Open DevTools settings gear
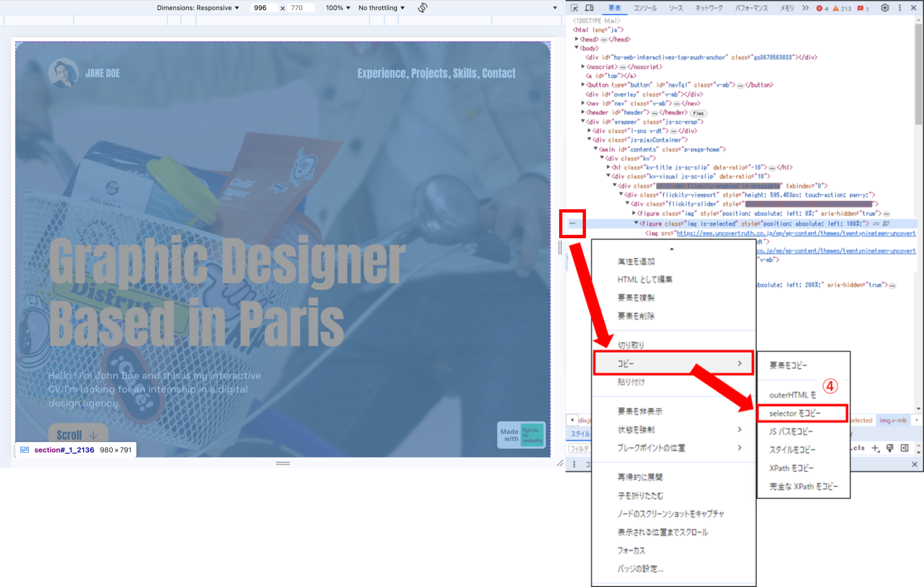Image resolution: width=924 pixels, height=587 pixels. point(885,8)
